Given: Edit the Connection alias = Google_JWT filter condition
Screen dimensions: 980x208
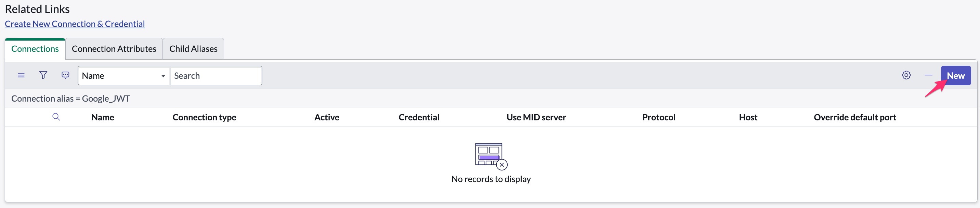Looking at the screenshot, I should (70, 98).
